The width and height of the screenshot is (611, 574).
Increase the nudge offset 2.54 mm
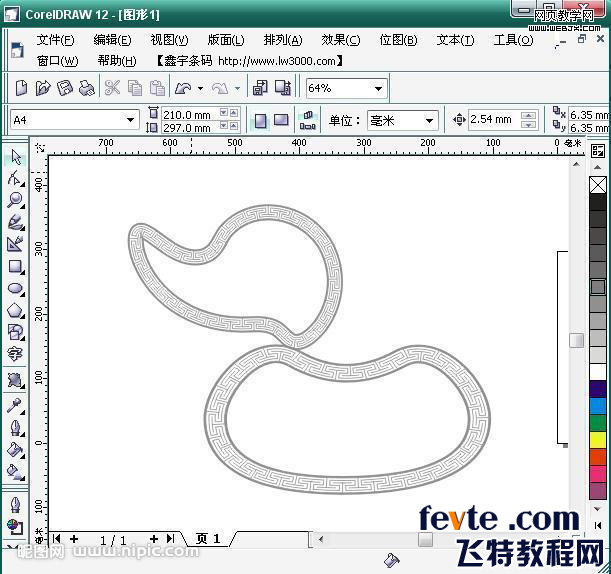point(528,115)
